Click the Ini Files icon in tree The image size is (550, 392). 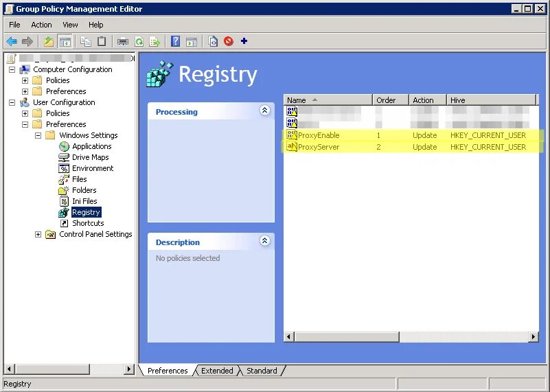(x=64, y=201)
